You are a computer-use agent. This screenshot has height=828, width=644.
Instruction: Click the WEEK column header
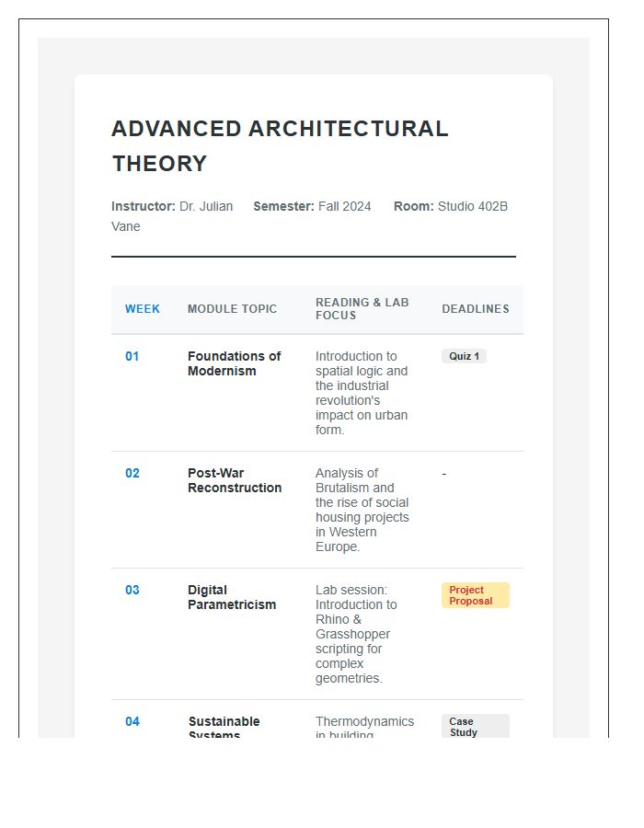(142, 309)
